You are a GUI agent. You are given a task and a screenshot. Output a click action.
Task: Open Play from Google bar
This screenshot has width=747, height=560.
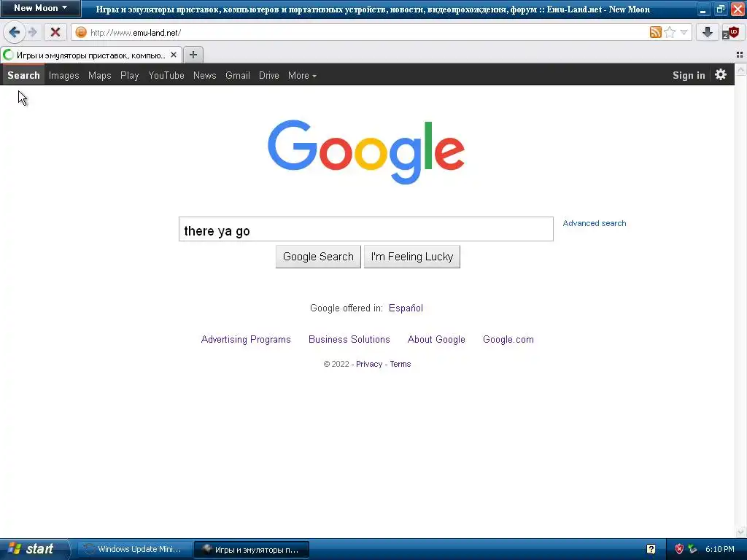[130, 75]
